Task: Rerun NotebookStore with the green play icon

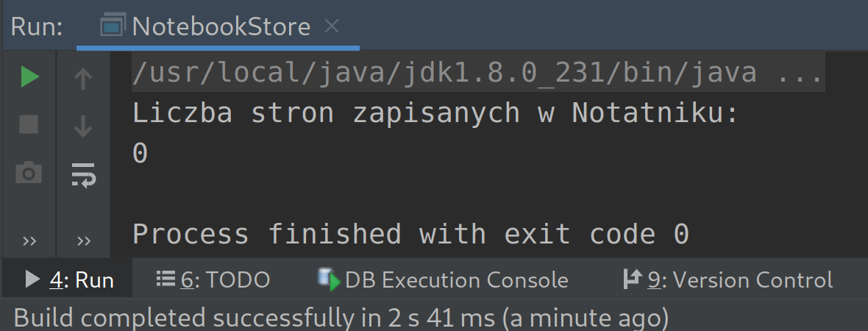Action: [x=29, y=76]
